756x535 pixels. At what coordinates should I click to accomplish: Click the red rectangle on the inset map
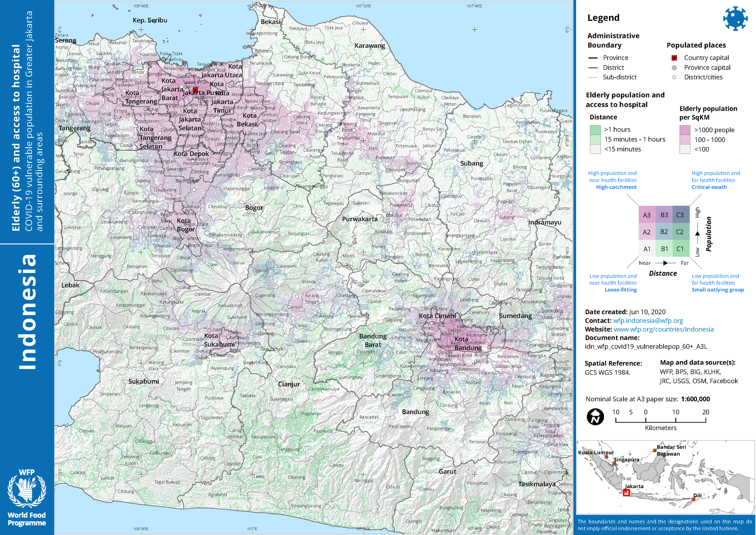pos(626,493)
